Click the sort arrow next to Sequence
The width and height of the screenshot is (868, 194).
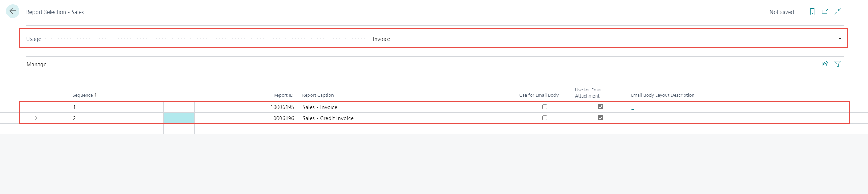click(x=96, y=95)
